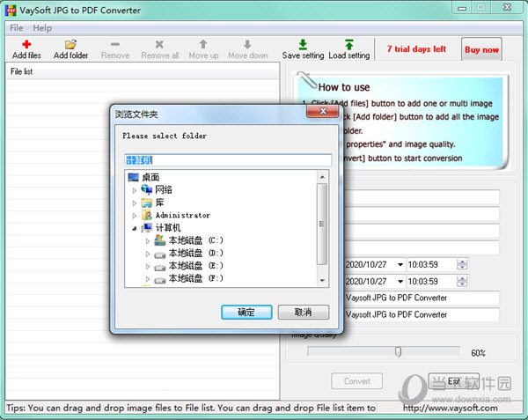This screenshot has width=528, height=420.
Task: Click the folder tree scroll up arrow
Action: click(322, 177)
